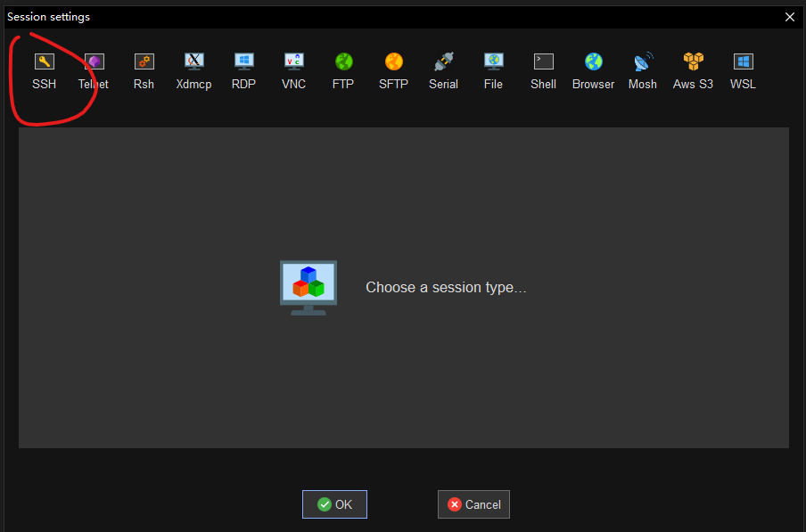
Task: Select the Serial session type
Action: 444,71
